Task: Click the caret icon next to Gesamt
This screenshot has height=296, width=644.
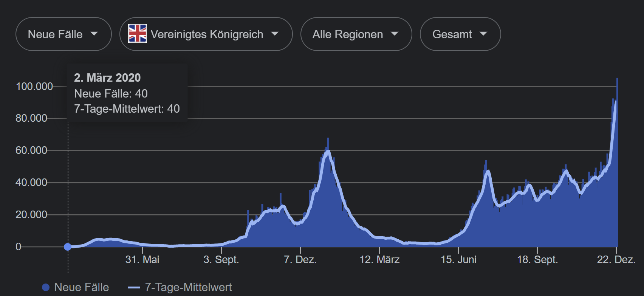Action: (x=483, y=34)
